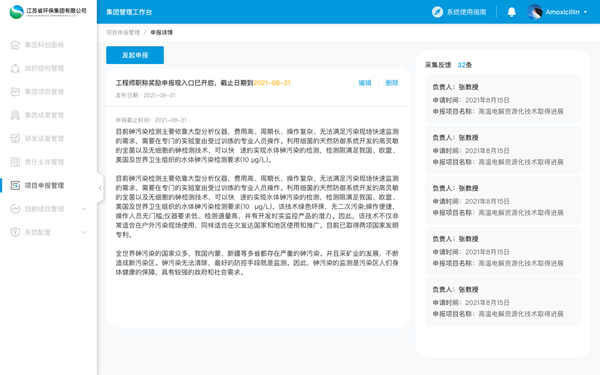Go to 项目申报管理 breadcrumb
Viewport: 600px width, 375px height.
123,33
